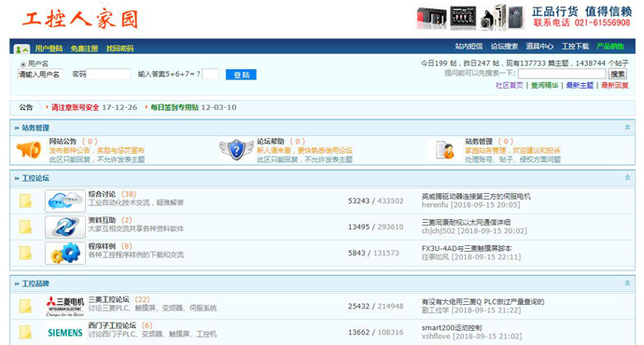Click the 论坛帮助 shield question icon
Image resolution: width=644 pixels, height=345 pixels.
[236, 150]
